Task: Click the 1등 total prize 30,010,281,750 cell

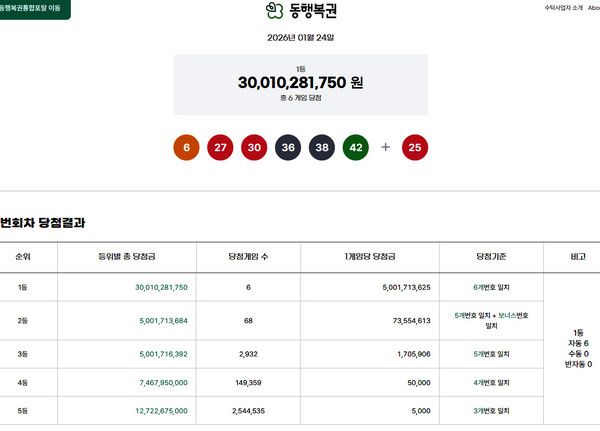Action: coord(161,287)
